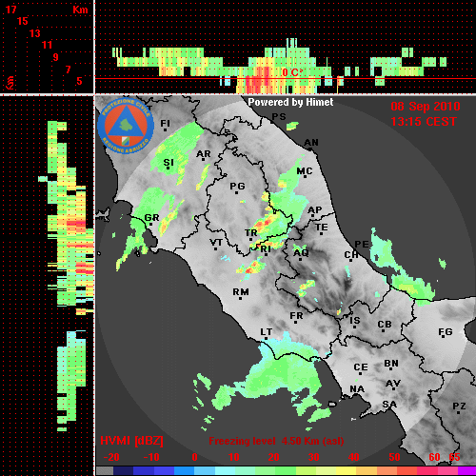The width and height of the screenshot is (476, 476).
Task: Click the '0 C°' freezing line label
Action: [292, 72]
